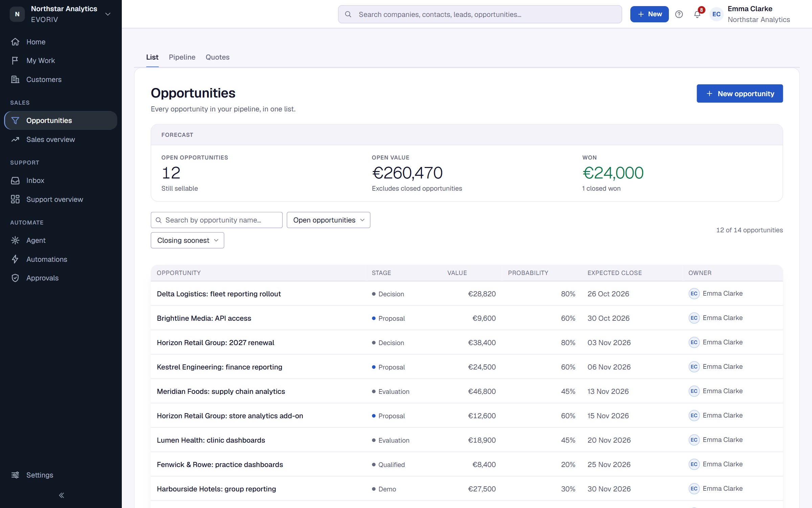Click the Value column header
Image resolution: width=812 pixels, height=508 pixels.
[x=457, y=273]
